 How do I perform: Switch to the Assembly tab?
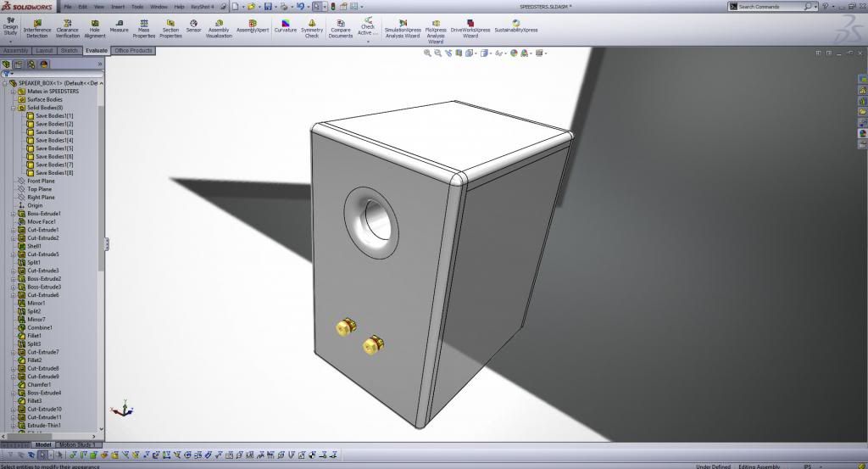click(15, 50)
